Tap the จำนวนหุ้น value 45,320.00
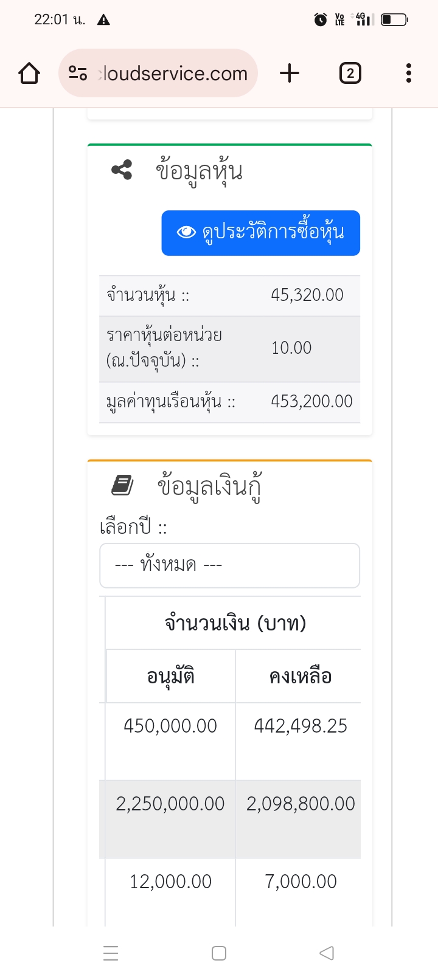Screen dimensions: 438x980 coord(307,295)
